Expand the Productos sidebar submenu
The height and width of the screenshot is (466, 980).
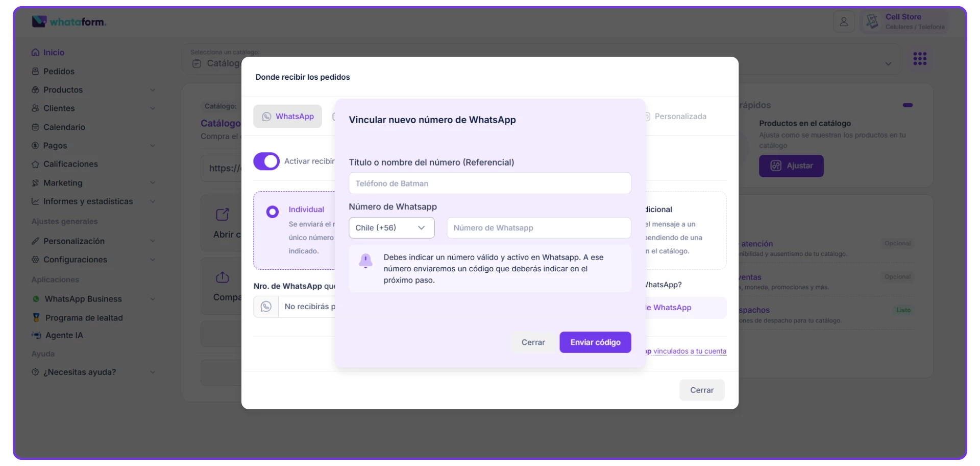tap(153, 90)
